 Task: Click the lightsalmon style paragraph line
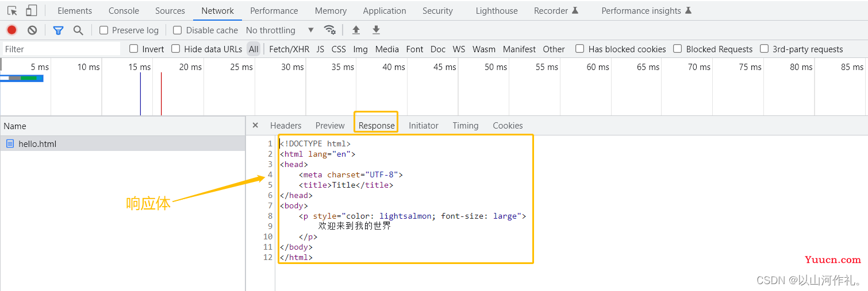pyautogui.click(x=412, y=216)
